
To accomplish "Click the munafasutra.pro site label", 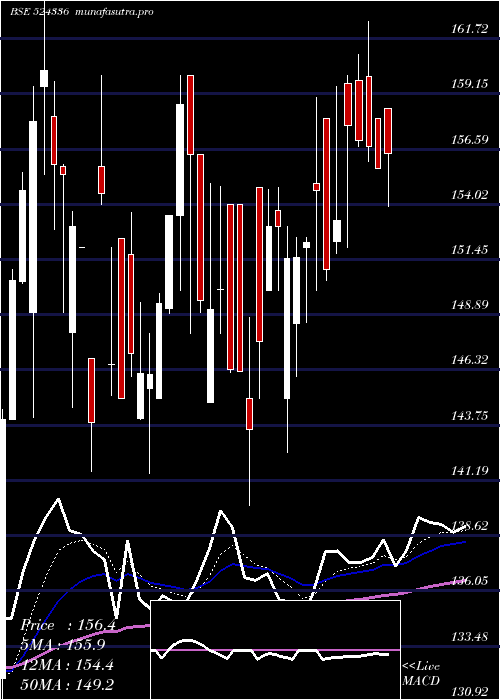I will [115, 12].
